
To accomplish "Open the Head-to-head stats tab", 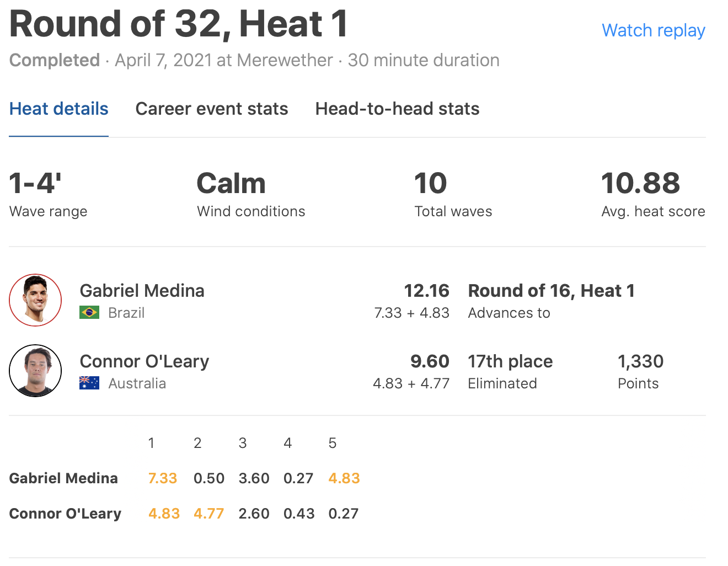I will click(397, 109).
